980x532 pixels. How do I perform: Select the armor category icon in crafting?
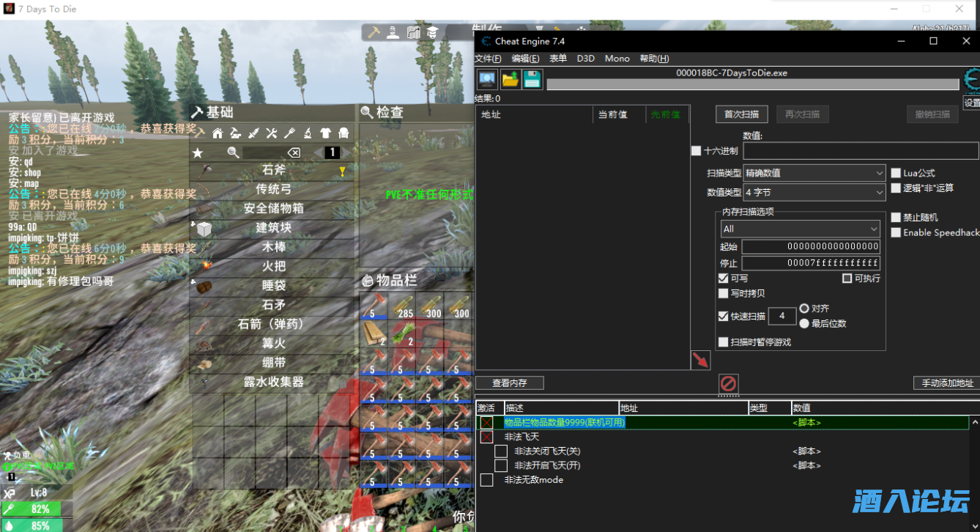click(343, 133)
